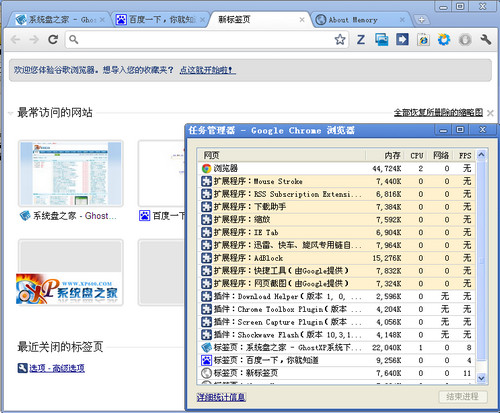Select the 扩展程序：网页截图 row
Image resolution: width=500 pixels, height=413 pixels.
pyautogui.click(x=337, y=284)
